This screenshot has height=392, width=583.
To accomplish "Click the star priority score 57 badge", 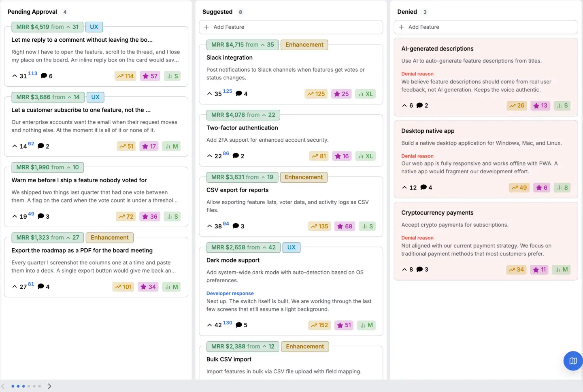I will tap(150, 76).
